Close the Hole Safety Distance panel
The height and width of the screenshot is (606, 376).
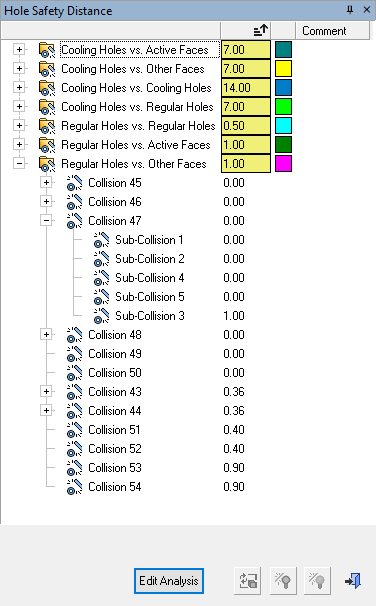point(367,10)
